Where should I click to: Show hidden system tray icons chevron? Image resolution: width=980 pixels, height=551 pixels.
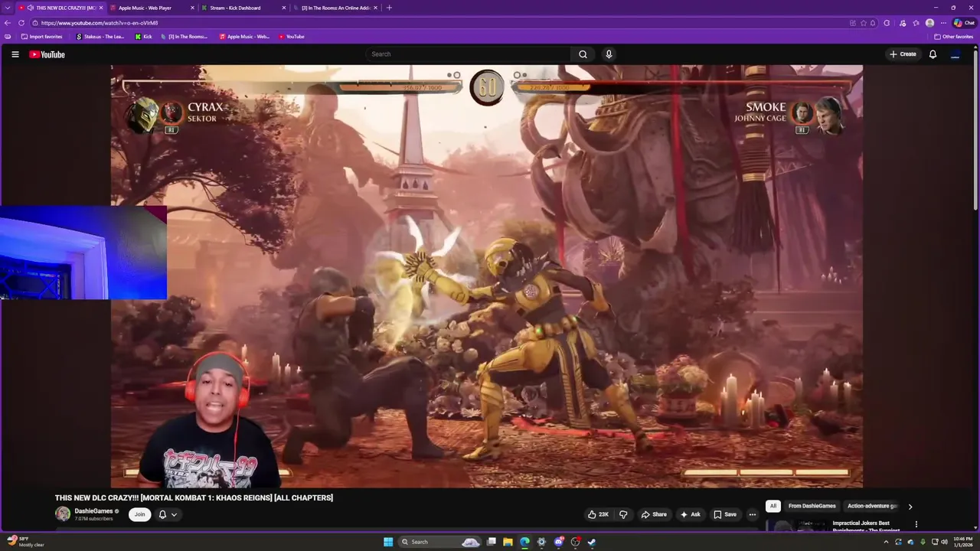click(886, 542)
